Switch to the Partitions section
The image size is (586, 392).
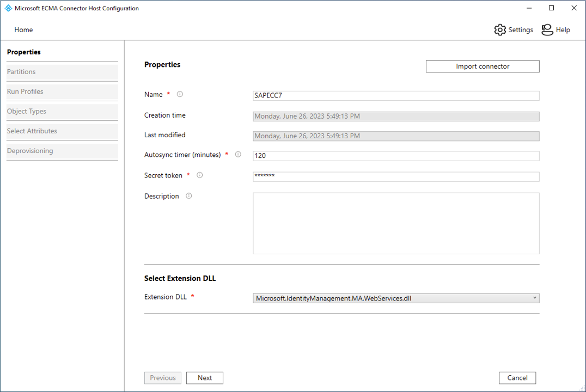[x=62, y=71]
